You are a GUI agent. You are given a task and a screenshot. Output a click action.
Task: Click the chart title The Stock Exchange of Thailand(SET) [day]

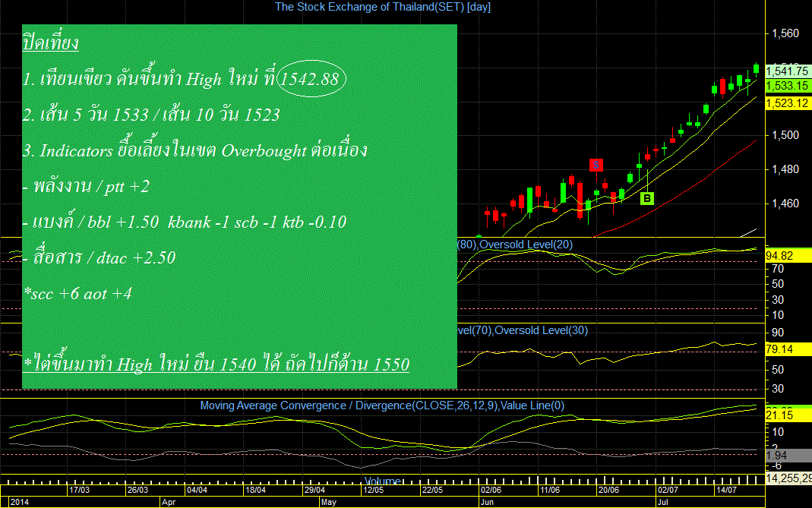pos(383,7)
